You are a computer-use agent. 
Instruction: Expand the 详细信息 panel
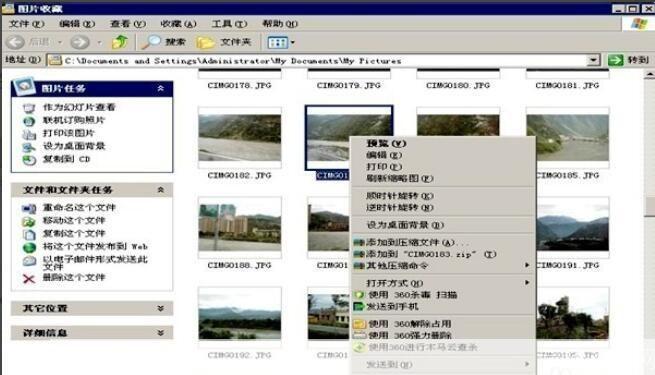pyautogui.click(x=160, y=333)
